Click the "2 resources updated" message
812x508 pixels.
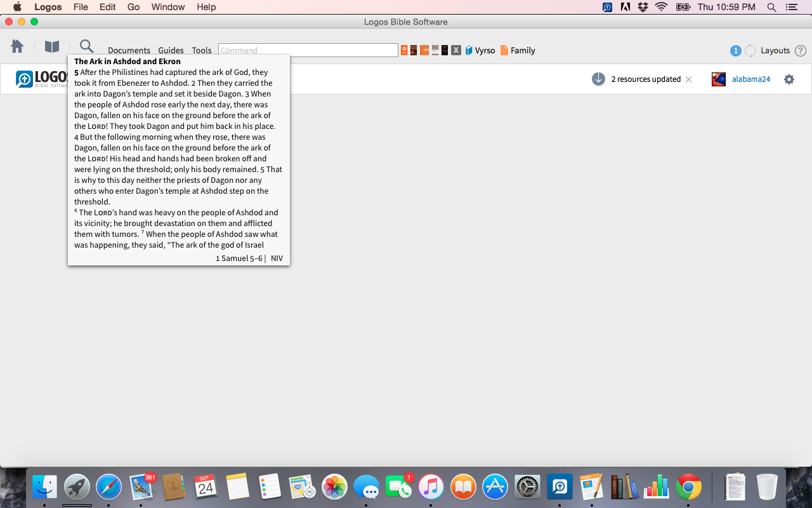coord(646,79)
